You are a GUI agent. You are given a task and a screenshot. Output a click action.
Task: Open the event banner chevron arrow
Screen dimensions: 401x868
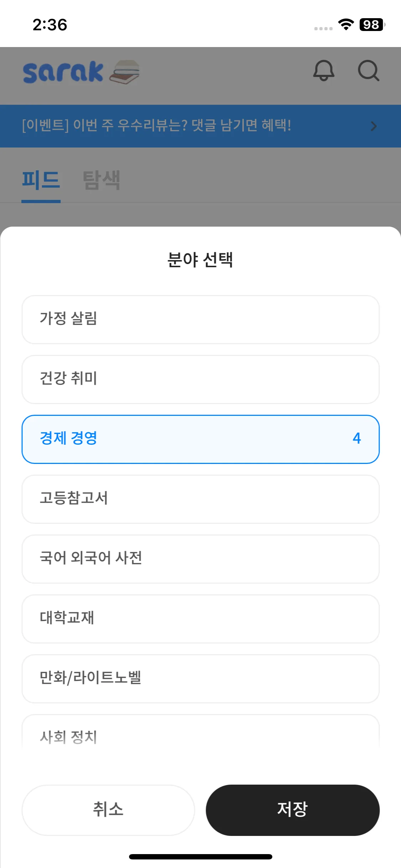[374, 126]
